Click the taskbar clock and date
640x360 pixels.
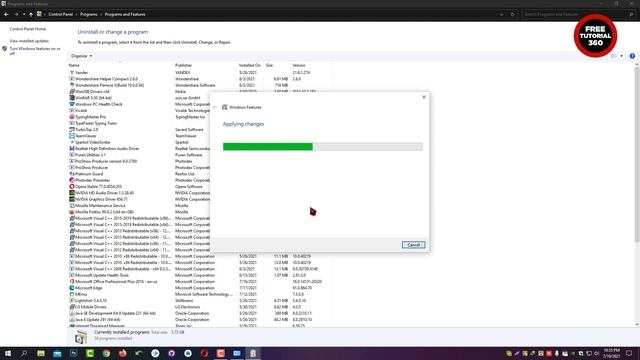pyautogui.click(x=611, y=353)
